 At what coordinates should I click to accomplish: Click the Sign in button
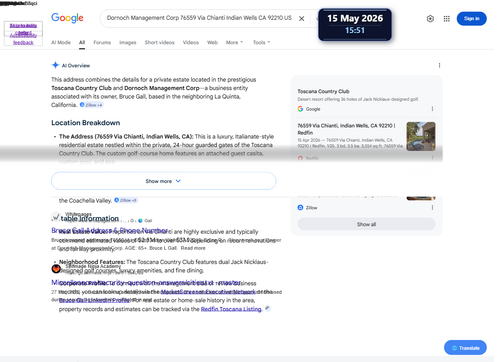click(471, 19)
